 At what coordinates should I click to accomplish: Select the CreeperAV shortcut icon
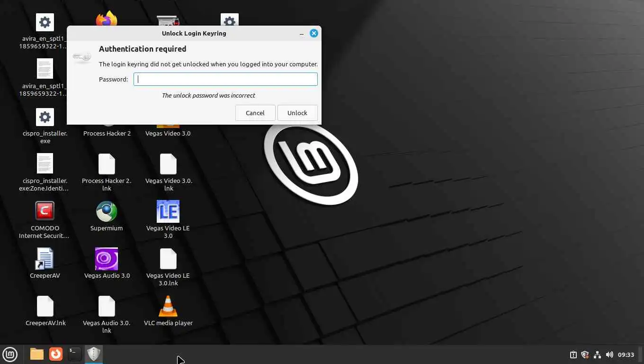45,259
